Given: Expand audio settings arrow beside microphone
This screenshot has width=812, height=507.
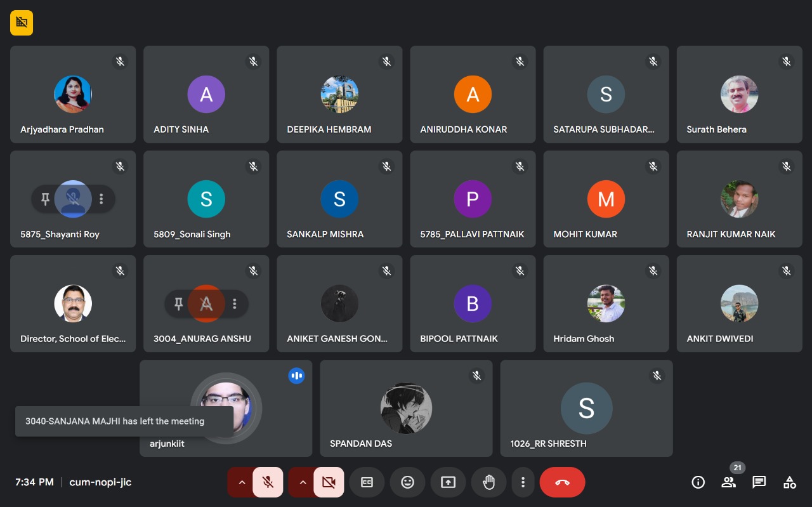Looking at the screenshot, I should coord(242,482).
